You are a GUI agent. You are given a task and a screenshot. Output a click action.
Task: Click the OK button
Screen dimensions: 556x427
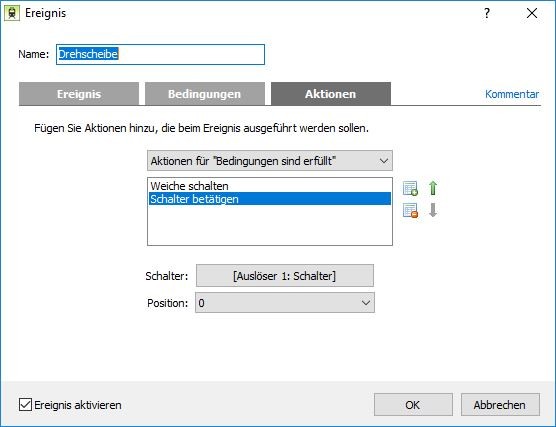tap(413, 405)
